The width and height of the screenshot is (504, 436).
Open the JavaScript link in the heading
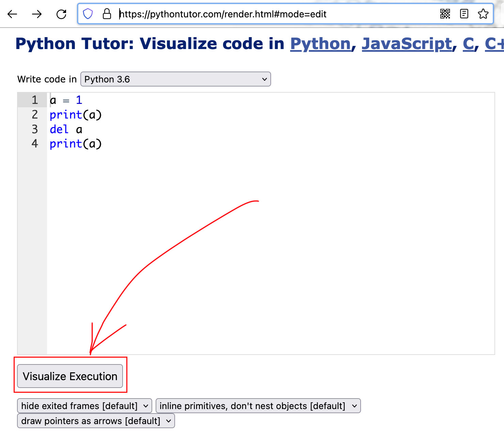tap(407, 44)
